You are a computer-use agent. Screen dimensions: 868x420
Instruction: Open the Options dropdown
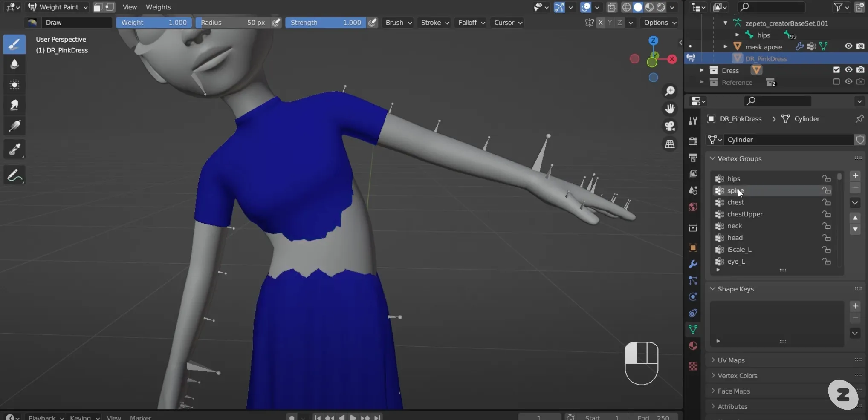[660, 23]
